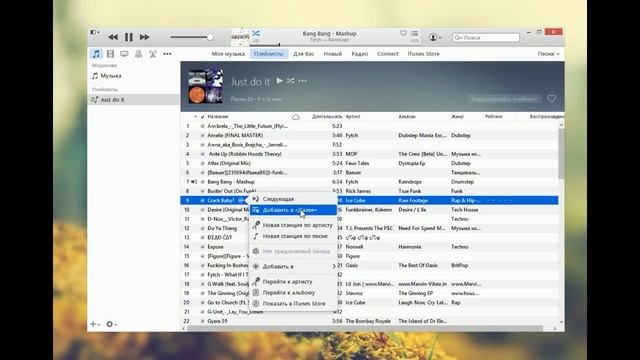
Task: Open the Up Next list icon
Action: click(415, 33)
